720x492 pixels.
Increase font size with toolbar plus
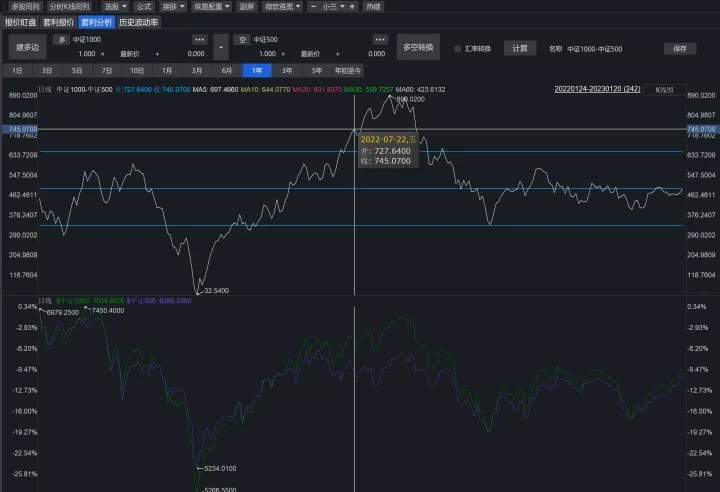[353, 6]
